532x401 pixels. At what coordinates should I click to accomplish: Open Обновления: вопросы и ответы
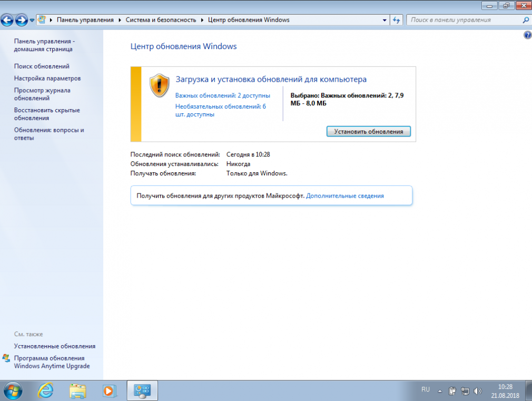pyautogui.click(x=49, y=134)
